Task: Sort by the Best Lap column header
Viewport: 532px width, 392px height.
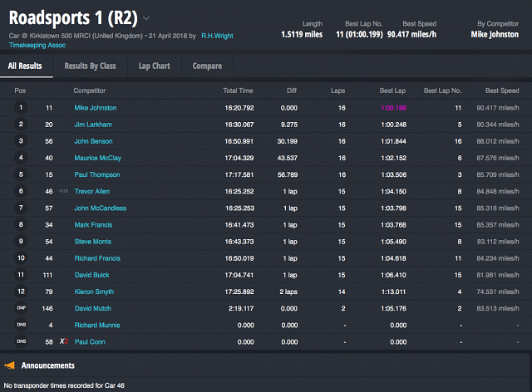Action: coord(392,91)
